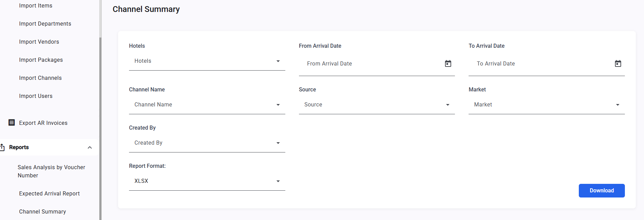This screenshot has width=644, height=220.
Task: Click the Export AR Invoices list icon
Action: [x=12, y=122]
